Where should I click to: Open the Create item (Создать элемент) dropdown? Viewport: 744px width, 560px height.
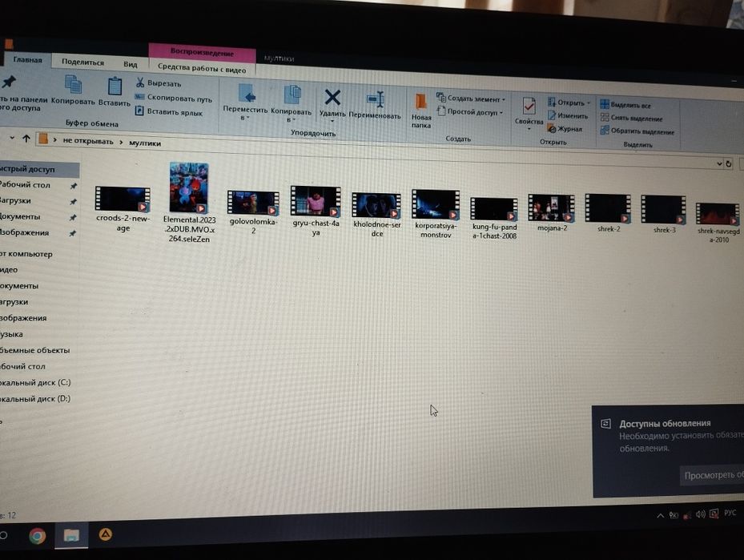[x=471, y=99]
